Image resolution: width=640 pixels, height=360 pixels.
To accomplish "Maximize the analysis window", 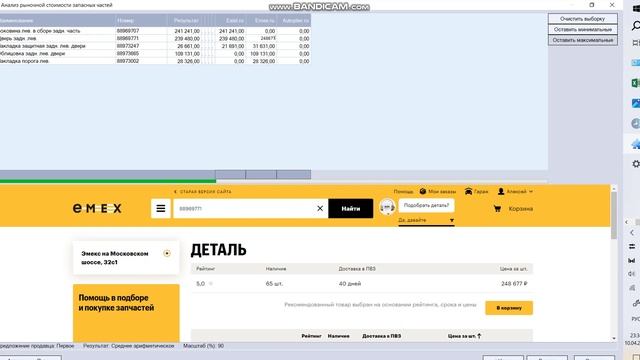I will point(592,5).
